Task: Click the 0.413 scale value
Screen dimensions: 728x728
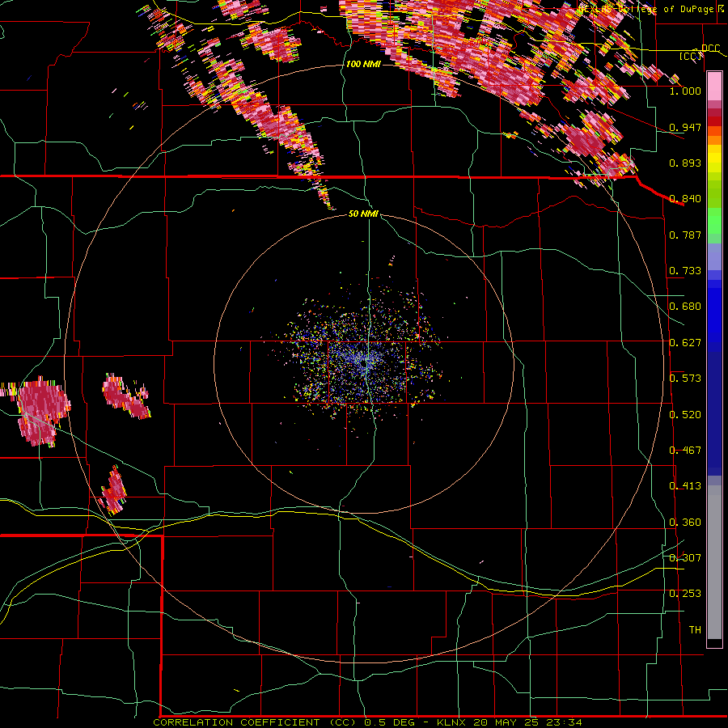Action: [685, 486]
